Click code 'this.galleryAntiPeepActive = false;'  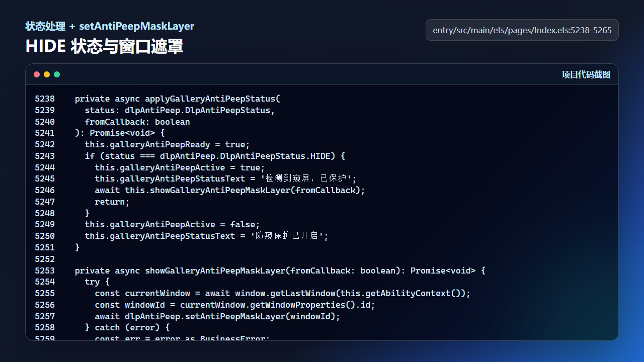pos(173,225)
